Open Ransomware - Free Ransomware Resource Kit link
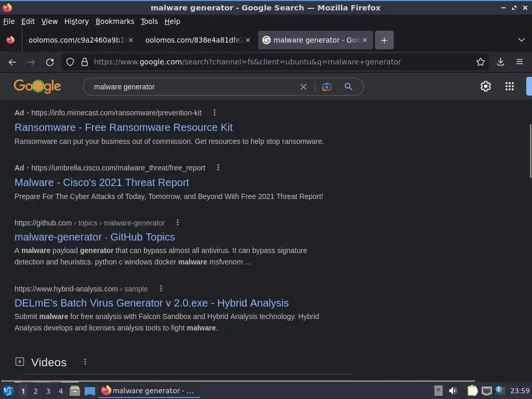The image size is (532, 399). [x=124, y=127]
